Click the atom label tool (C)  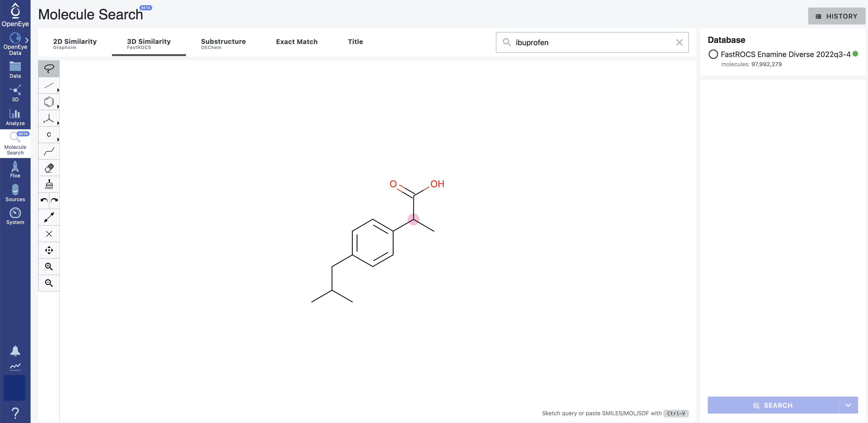[x=49, y=134]
